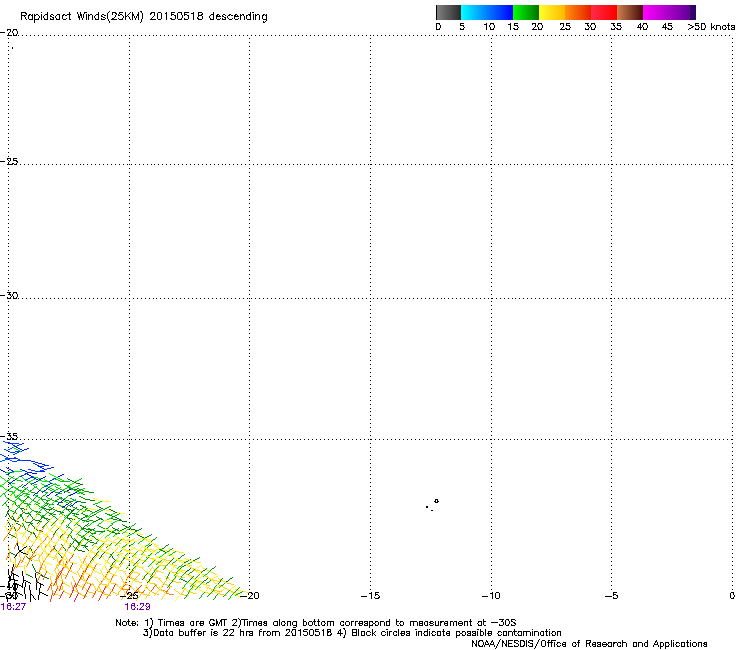Click the purple 16:29 time label

point(137,607)
